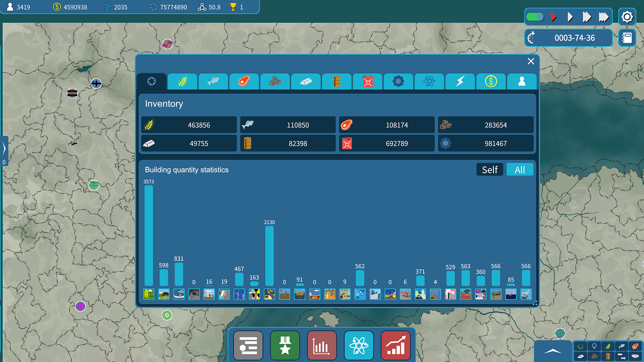Screen dimensions: 644x362
Task: Open the fish resource tab
Action: click(x=213, y=81)
